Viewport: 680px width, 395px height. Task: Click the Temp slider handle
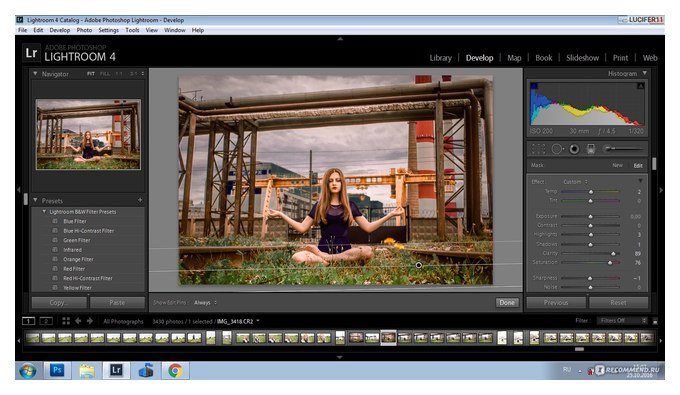click(591, 192)
